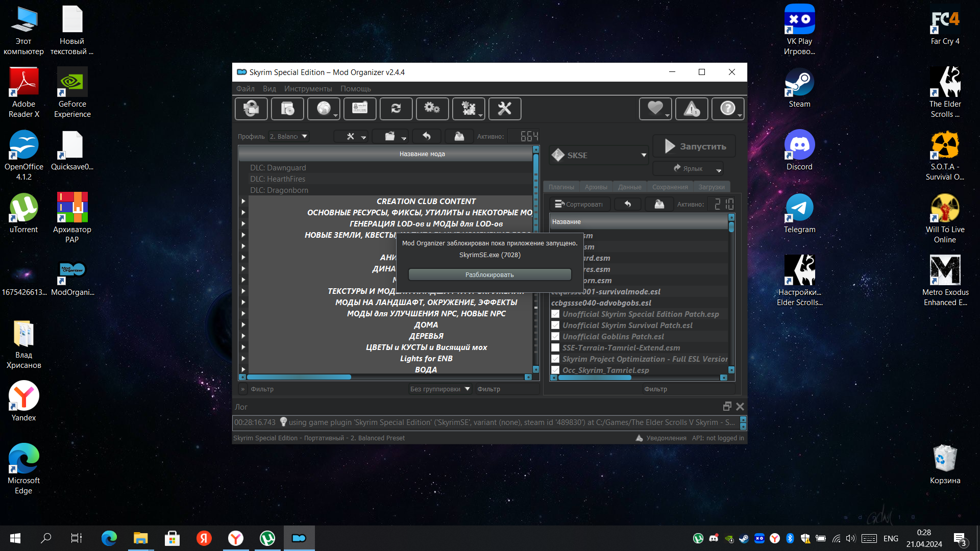Open GeForce Experience desktop icon
Image resolution: width=980 pixels, height=551 pixels.
[x=72, y=93]
